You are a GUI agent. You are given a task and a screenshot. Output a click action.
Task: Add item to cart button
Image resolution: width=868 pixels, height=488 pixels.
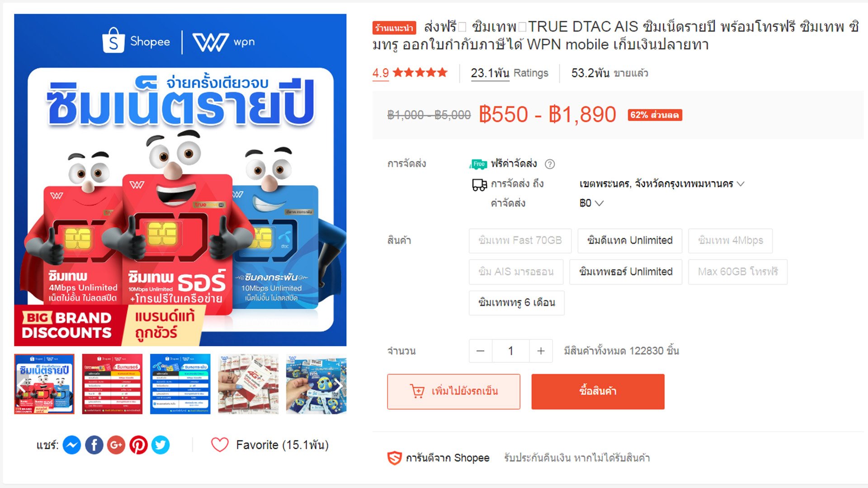(x=453, y=391)
